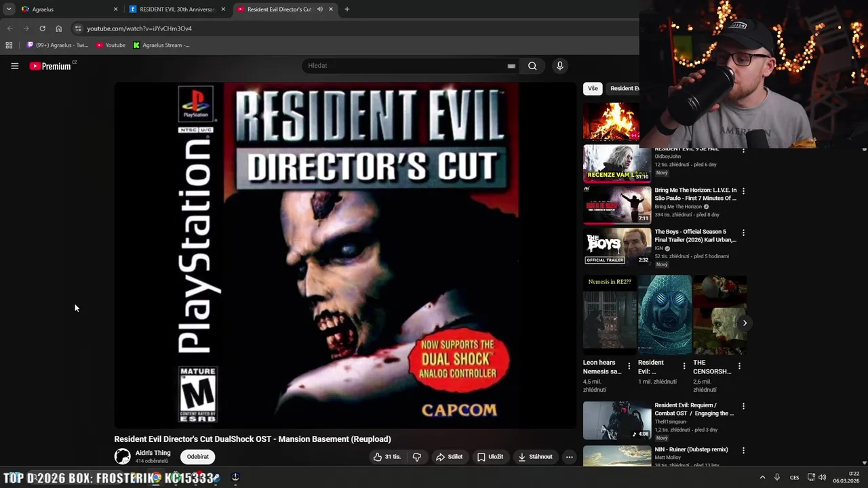The image size is (868, 488).
Task: Open options for Resident Evil Requiem OST video
Action: (743, 406)
